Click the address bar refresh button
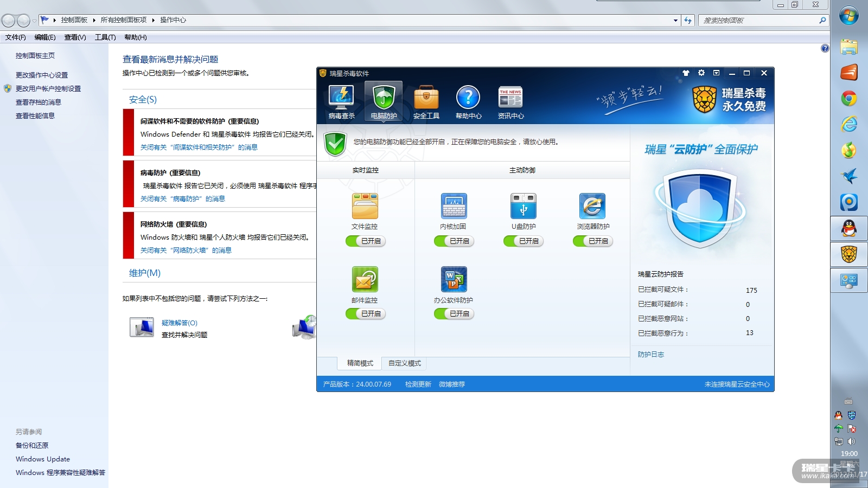This screenshot has height=488, width=868. point(688,20)
